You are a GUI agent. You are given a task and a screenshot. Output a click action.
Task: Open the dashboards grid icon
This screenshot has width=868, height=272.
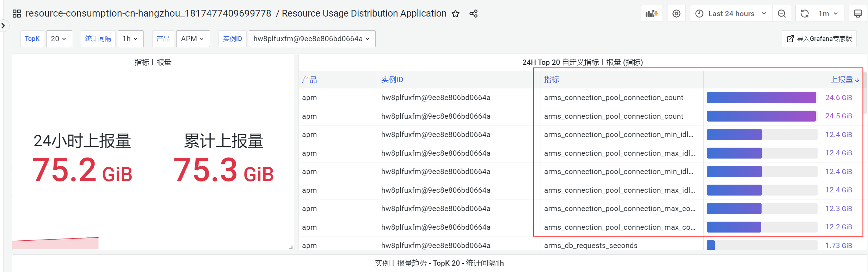coord(17,14)
